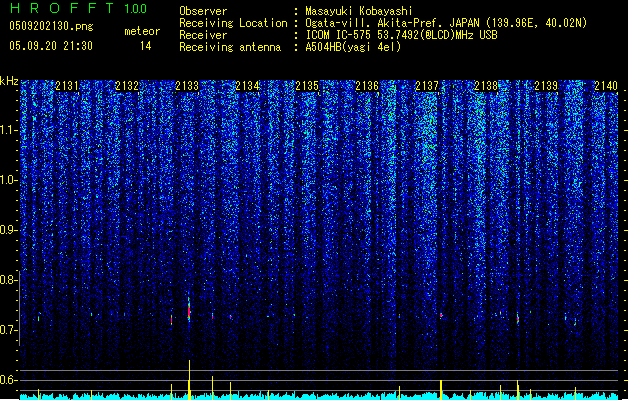Screen dimensions: 629x400
Task: Click the date stamp 05.09.20 21:30
Action: coord(51,46)
